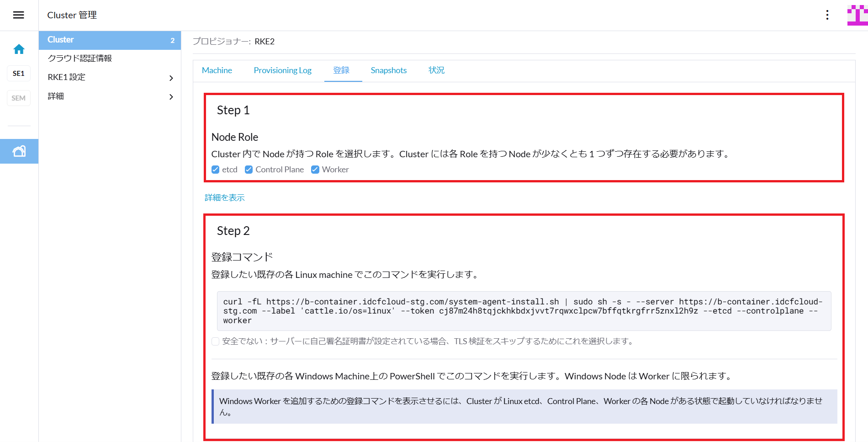Screen dimensions: 868x442
Task: Click the Cluster management barn icon
Action: click(x=19, y=151)
